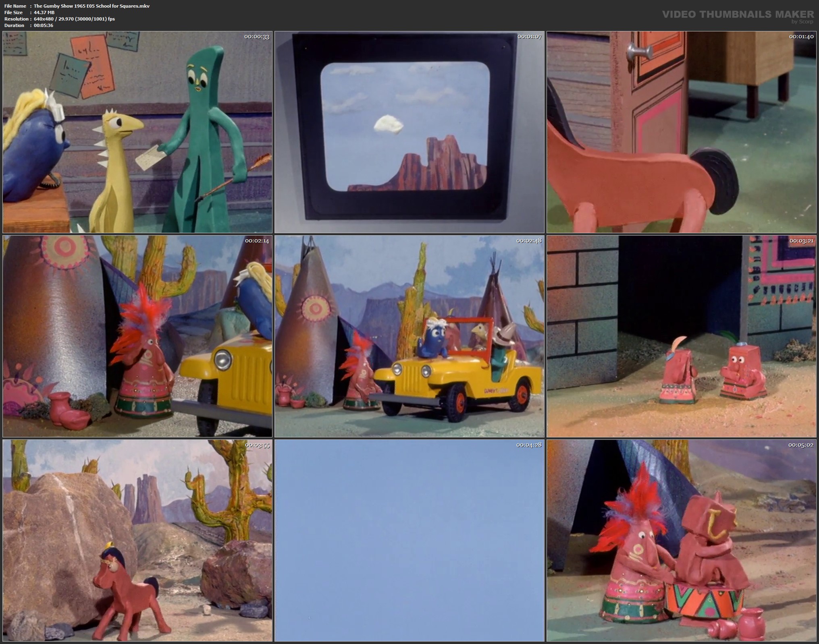Select the 00:02:14 thumbnail of the jeep close-up
The image size is (819, 644).
[x=137, y=336]
